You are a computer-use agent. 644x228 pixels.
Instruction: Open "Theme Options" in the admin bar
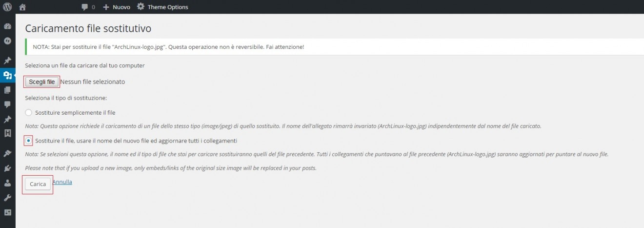162,7
